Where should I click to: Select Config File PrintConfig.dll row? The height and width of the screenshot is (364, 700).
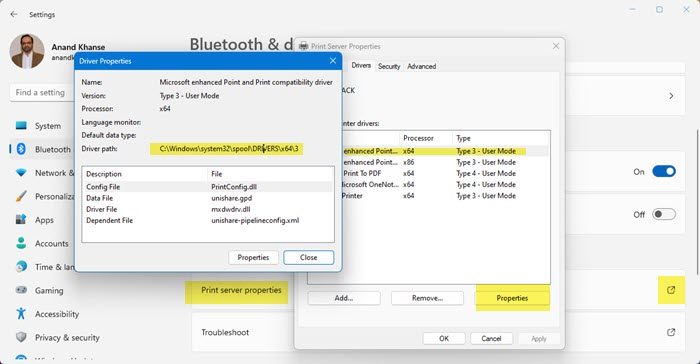208,187
